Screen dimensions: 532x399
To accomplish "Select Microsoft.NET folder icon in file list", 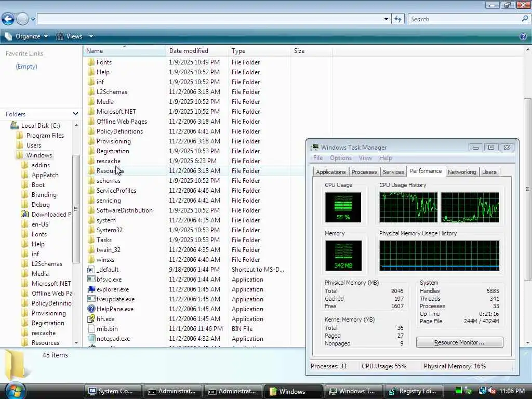I will 91,111.
